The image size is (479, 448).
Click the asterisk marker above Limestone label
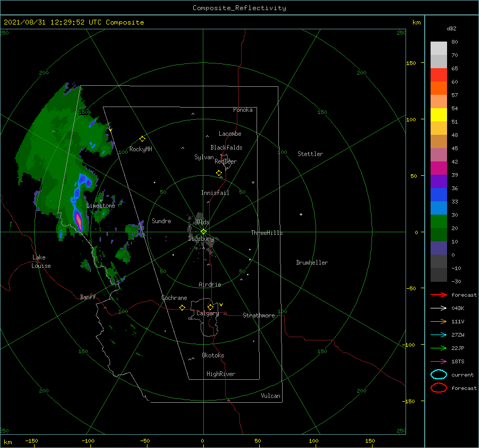[101, 201]
